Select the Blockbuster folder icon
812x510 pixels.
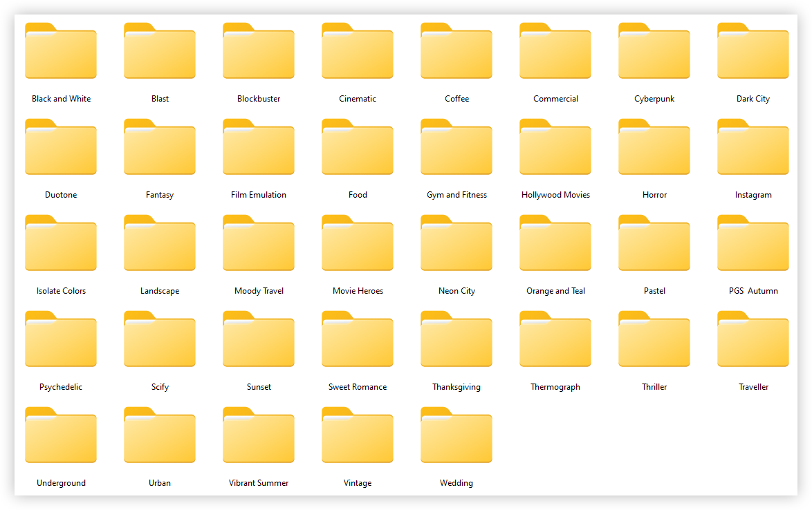259,50
